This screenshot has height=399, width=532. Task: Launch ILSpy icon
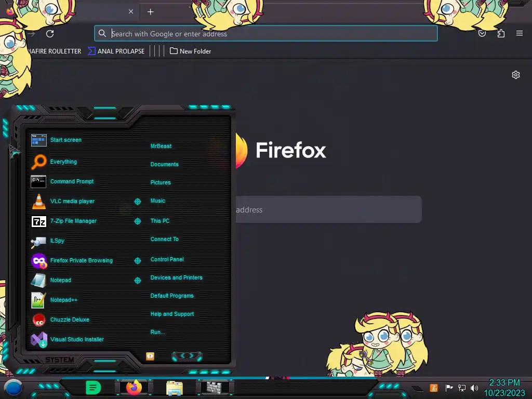click(x=38, y=242)
